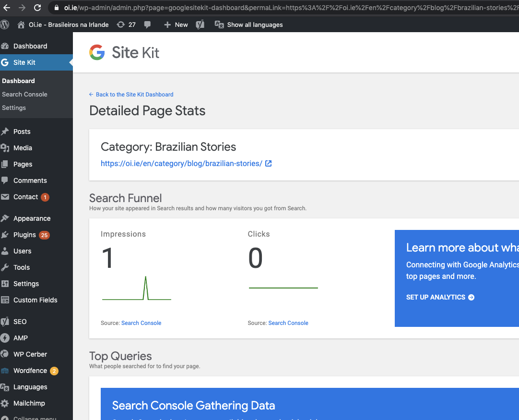Open the brazilian-stories category URL link
This screenshot has height=420, width=519.
click(x=181, y=163)
